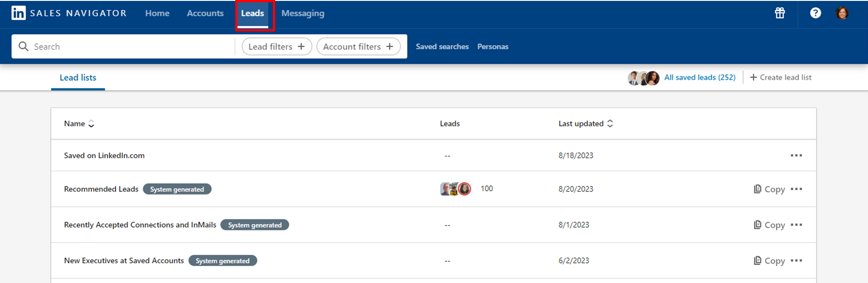The image size is (868, 283).
Task: Select the Leads navigation item
Action: pos(253,13)
